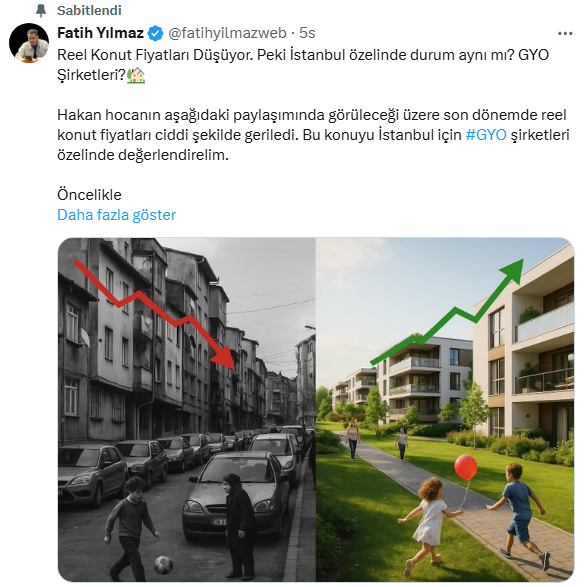Open the @fatihyilmazweb handle link

point(227,33)
